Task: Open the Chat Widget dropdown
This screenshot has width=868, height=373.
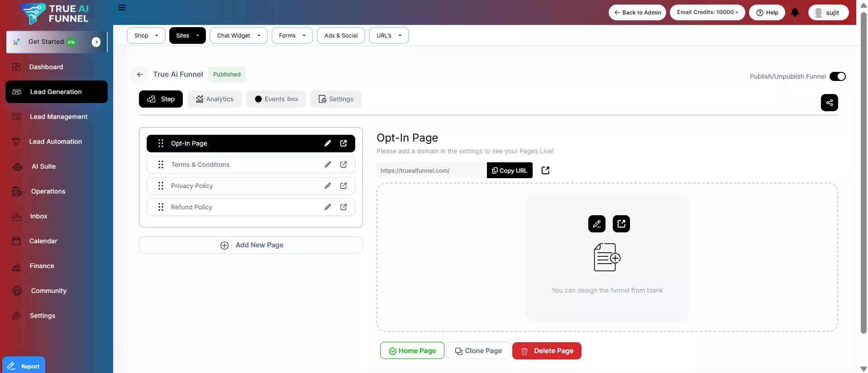Action: (x=238, y=36)
